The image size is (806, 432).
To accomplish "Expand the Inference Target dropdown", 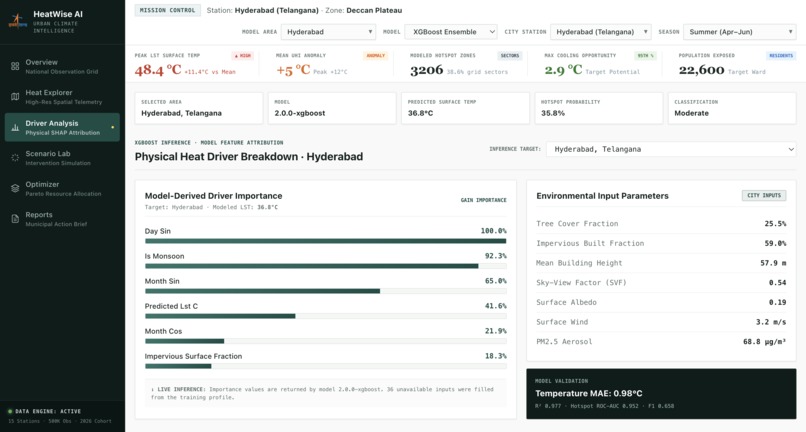I will tap(671, 149).
